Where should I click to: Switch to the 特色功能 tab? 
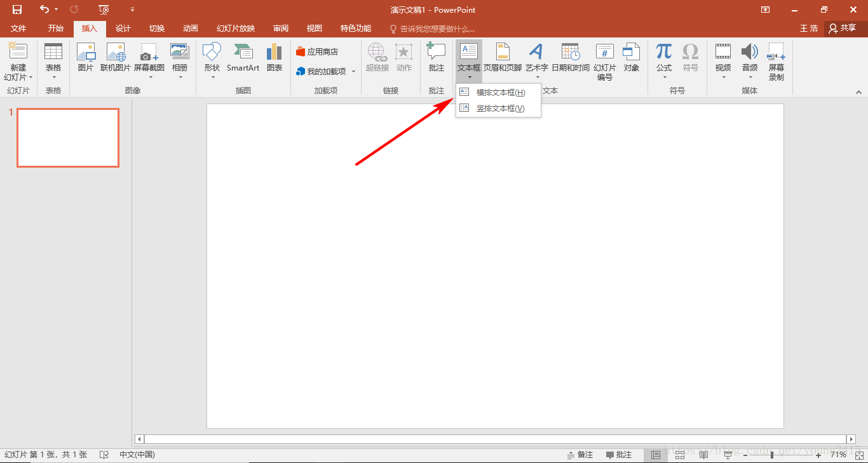pos(356,29)
